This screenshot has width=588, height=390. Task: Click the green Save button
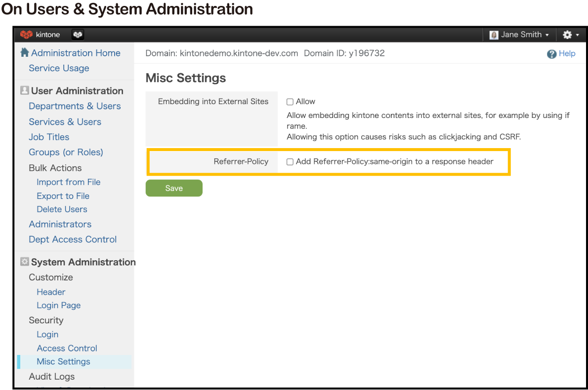point(174,188)
